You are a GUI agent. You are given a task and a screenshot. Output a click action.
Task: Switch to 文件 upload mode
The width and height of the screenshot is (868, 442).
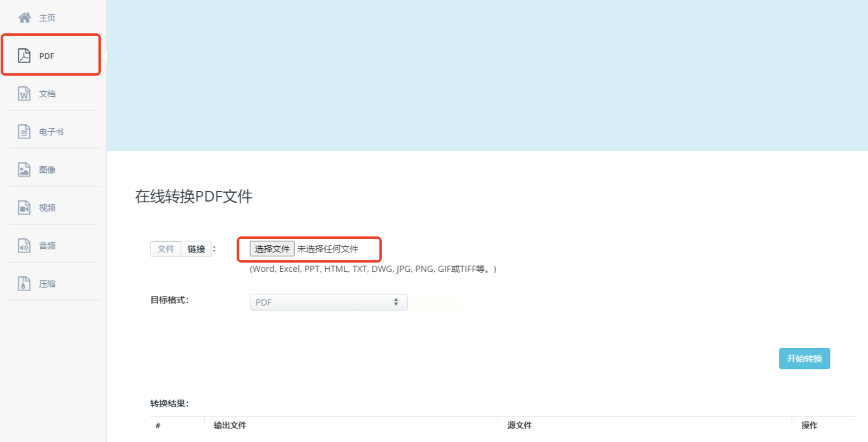[x=166, y=249]
